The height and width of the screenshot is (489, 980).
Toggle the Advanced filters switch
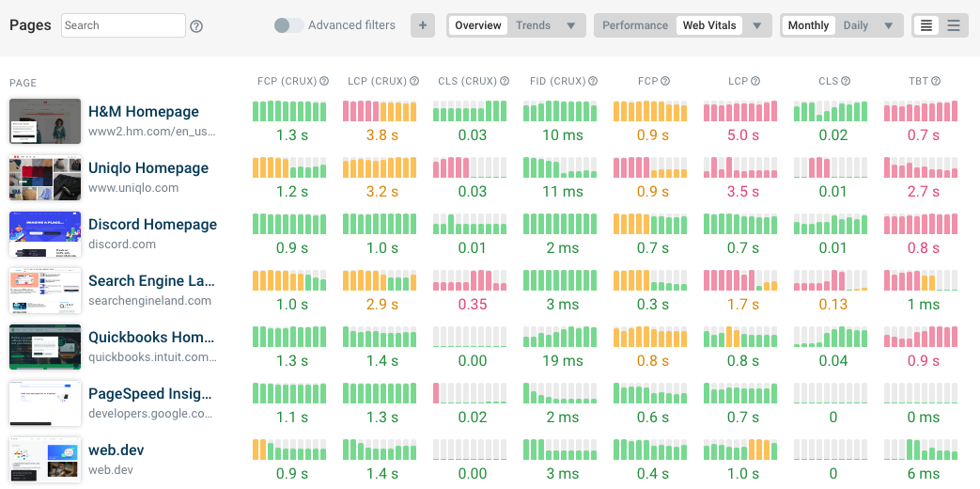coord(288,25)
